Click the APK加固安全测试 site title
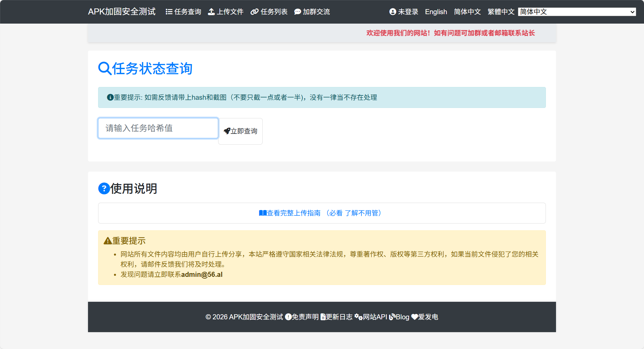 click(x=122, y=12)
